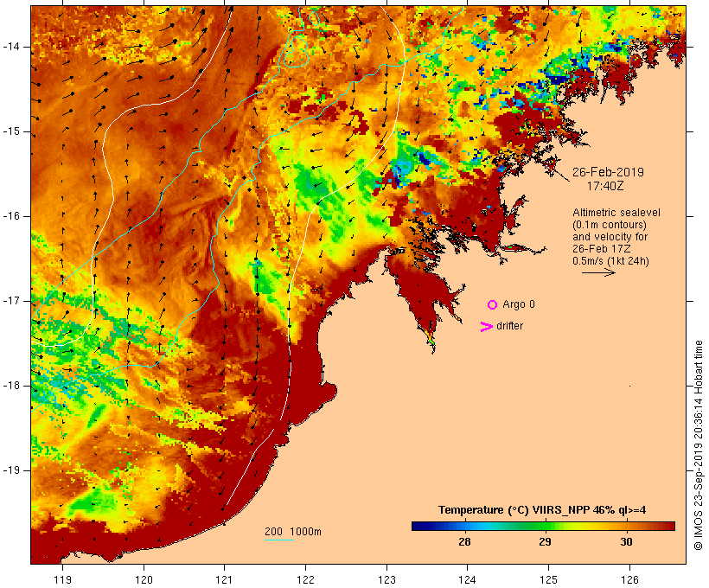Click the longitude label 125
The width and height of the screenshot is (709, 588).
548,579
